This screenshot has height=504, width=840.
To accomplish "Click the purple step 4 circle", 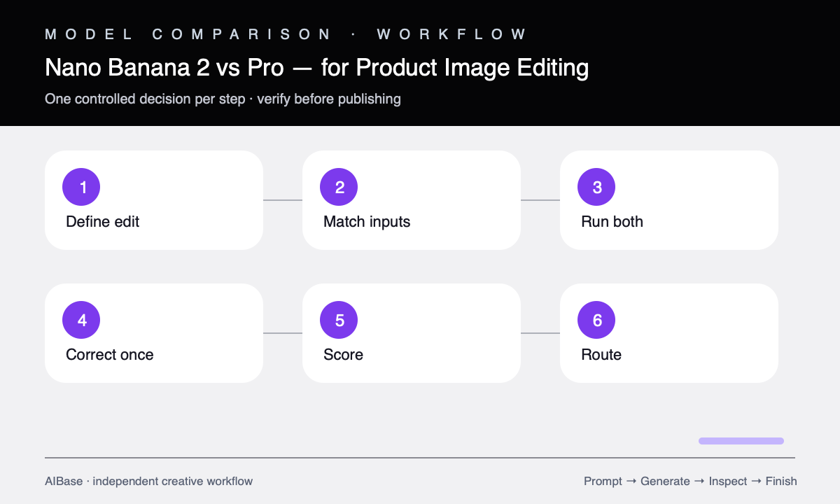I will click(81, 320).
